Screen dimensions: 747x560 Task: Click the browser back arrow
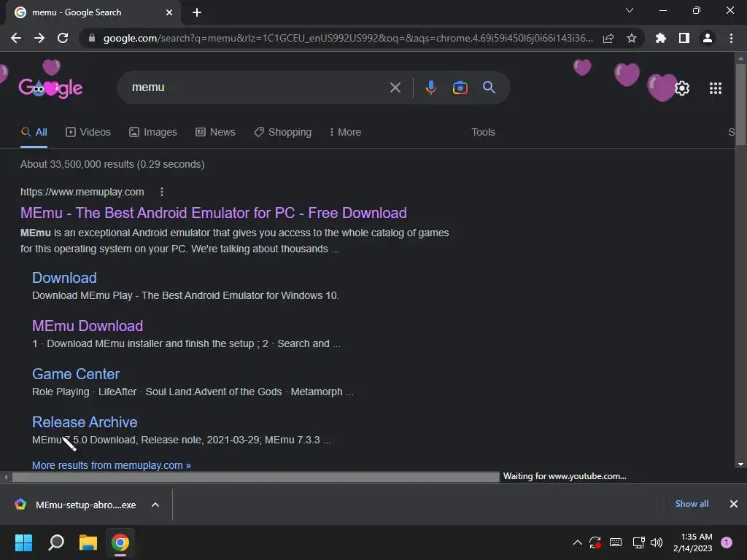(16, 38)
